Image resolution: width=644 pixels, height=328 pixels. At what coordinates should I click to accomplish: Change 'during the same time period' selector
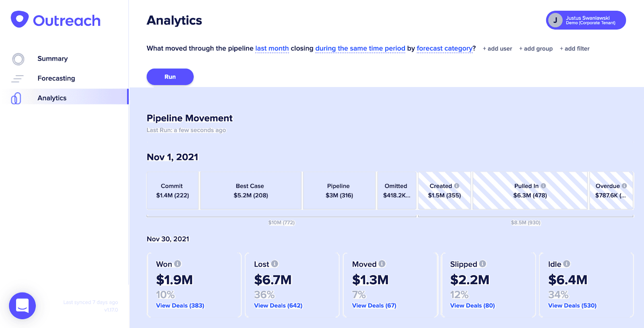360,48
